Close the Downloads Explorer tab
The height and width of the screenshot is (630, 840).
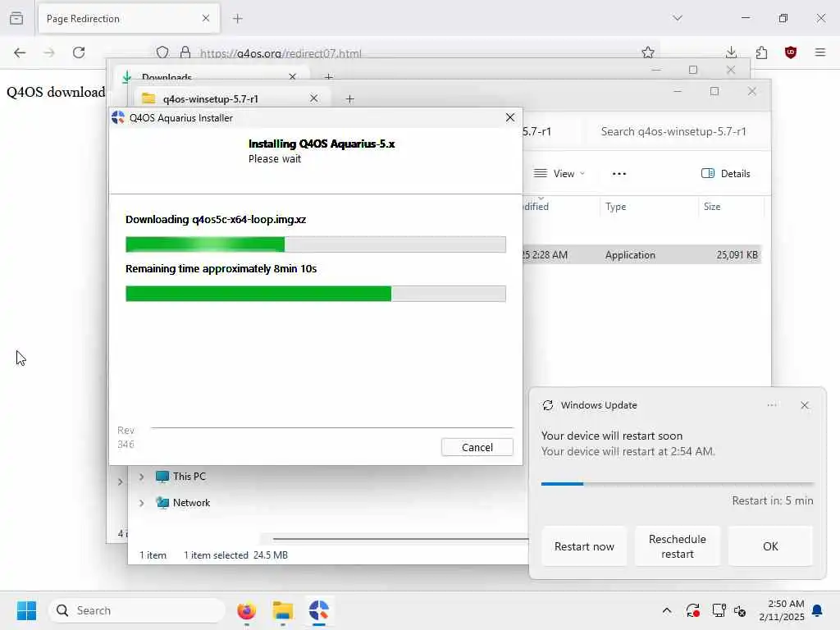[x=293, y=76]
